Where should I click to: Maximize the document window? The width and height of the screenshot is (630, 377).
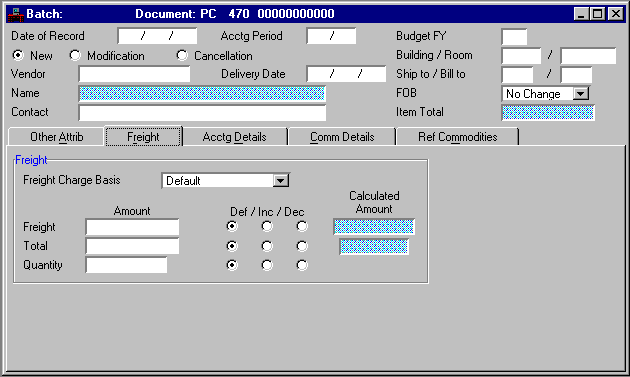597,14
